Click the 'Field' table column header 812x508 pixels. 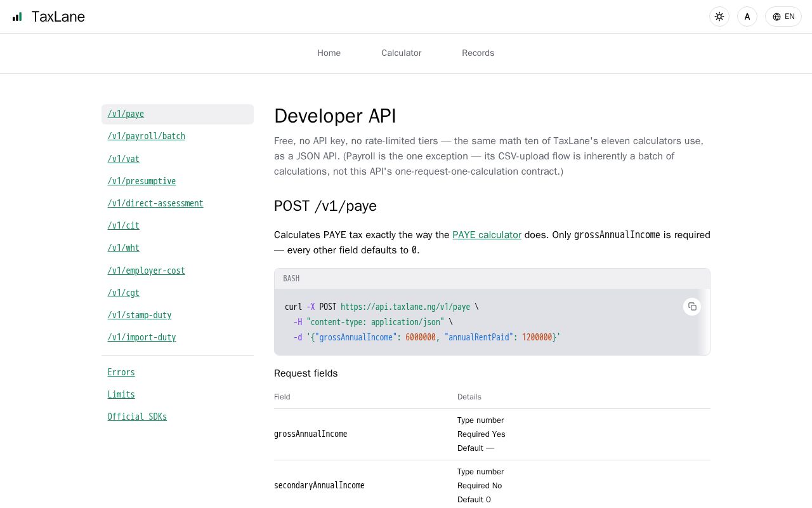282,397
